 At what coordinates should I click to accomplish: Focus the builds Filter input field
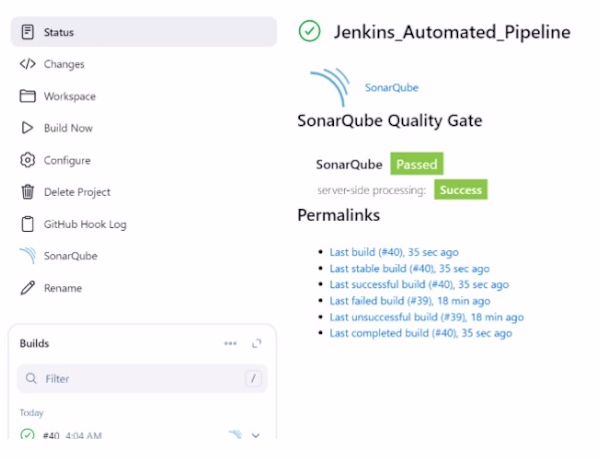142,379
